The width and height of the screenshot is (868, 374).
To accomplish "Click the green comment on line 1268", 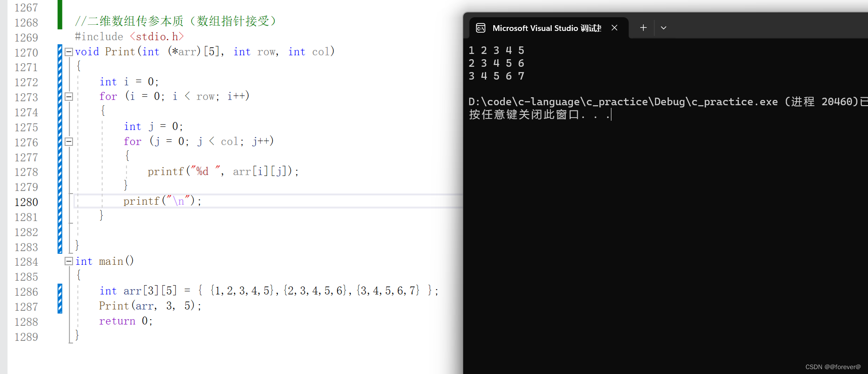I will (176, 21).
